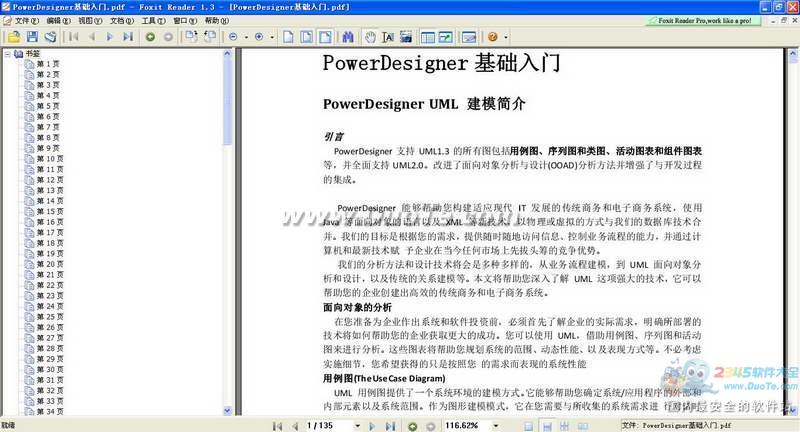Click the zoom percentage field 116.62%
This screenshot has width=800, height=432.
coord(466,425)
